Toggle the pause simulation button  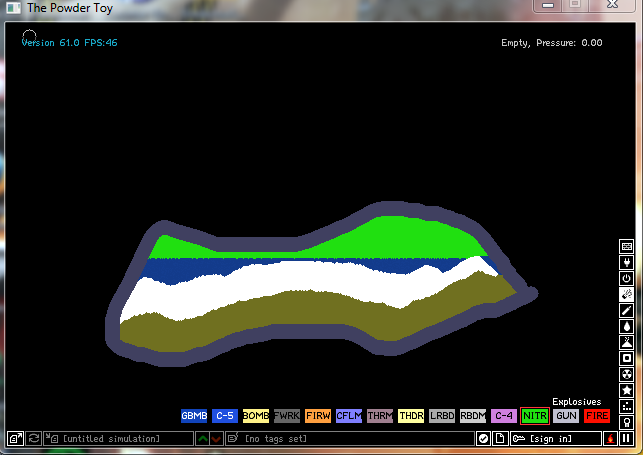pos(627,439)
